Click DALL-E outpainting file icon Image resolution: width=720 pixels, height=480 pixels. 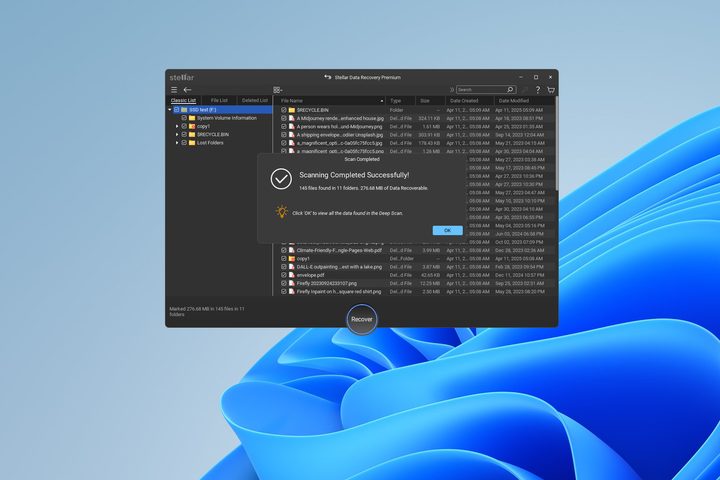(292, 267)
